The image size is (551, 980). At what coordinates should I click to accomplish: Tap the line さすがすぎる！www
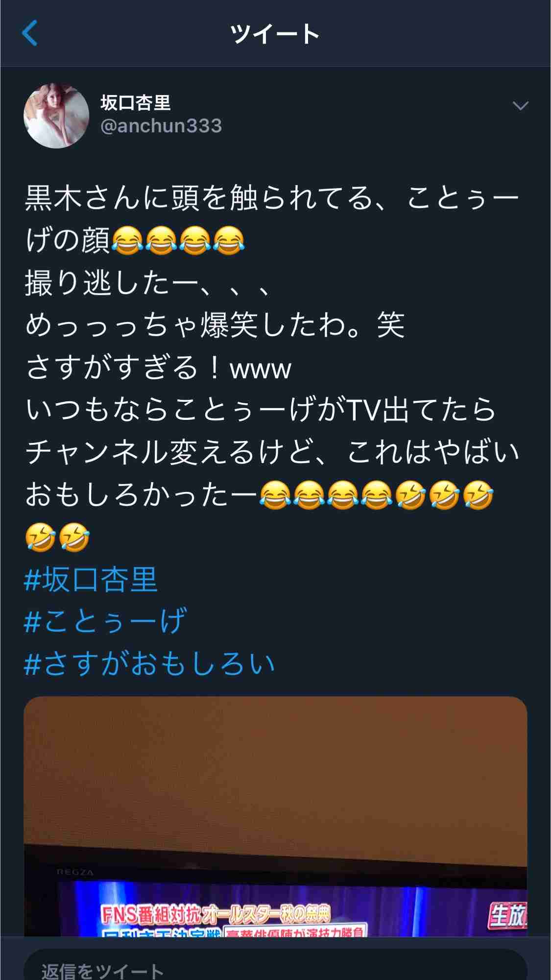click(158, 367)
